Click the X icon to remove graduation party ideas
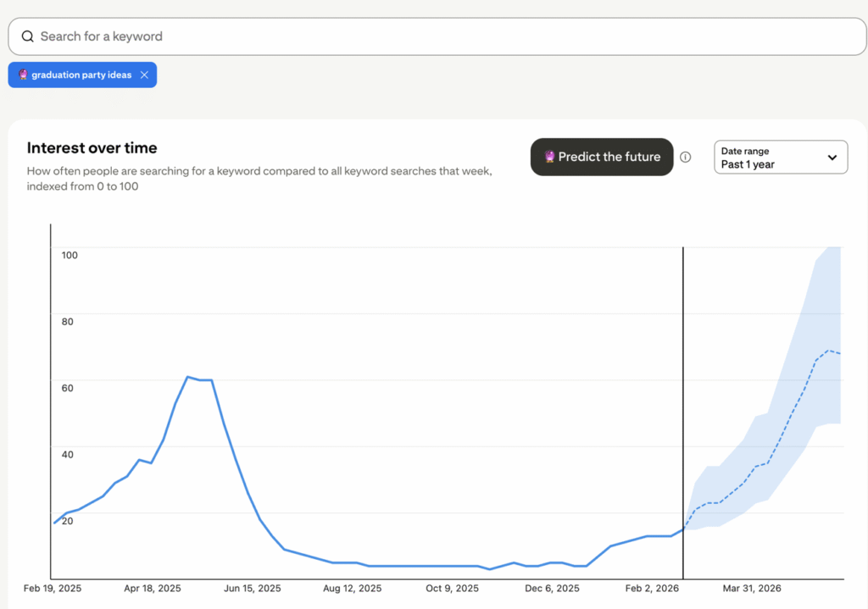The height and width of the screenshot is (609, 868). [x=144, y=75]
